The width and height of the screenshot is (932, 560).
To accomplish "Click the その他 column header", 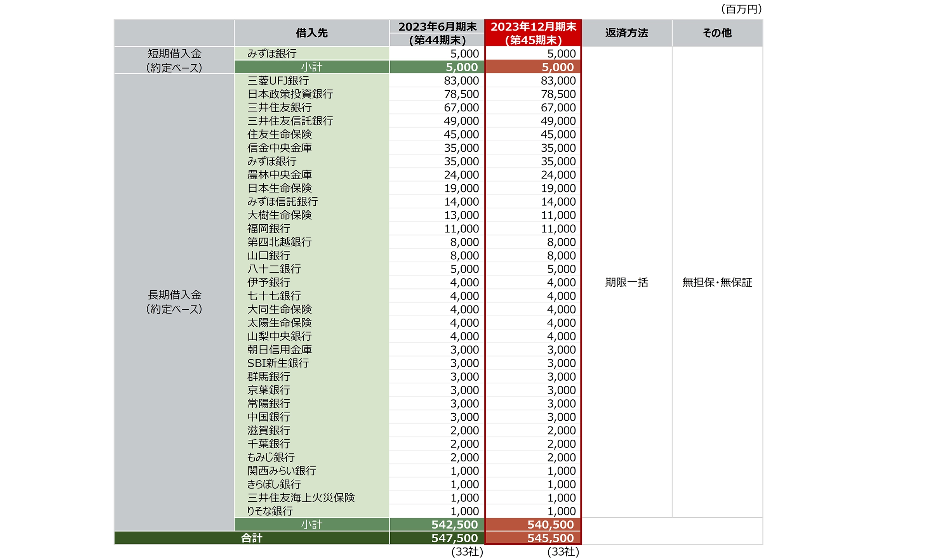I will pyautogui.click(x=717, y=33).
